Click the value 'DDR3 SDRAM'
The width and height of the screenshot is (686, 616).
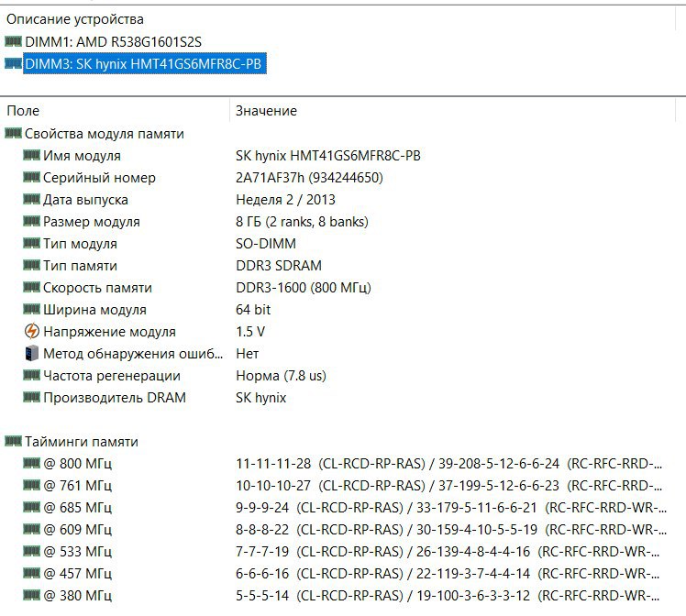pyautogui.click(x=279, y=266)
